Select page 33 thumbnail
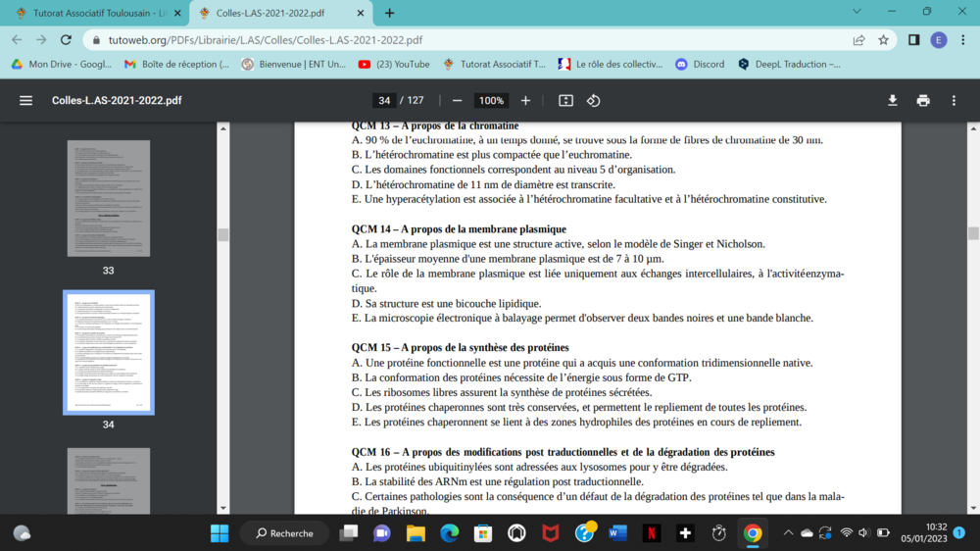Screen dimensions: 980x551 click(x=108, y=198)
